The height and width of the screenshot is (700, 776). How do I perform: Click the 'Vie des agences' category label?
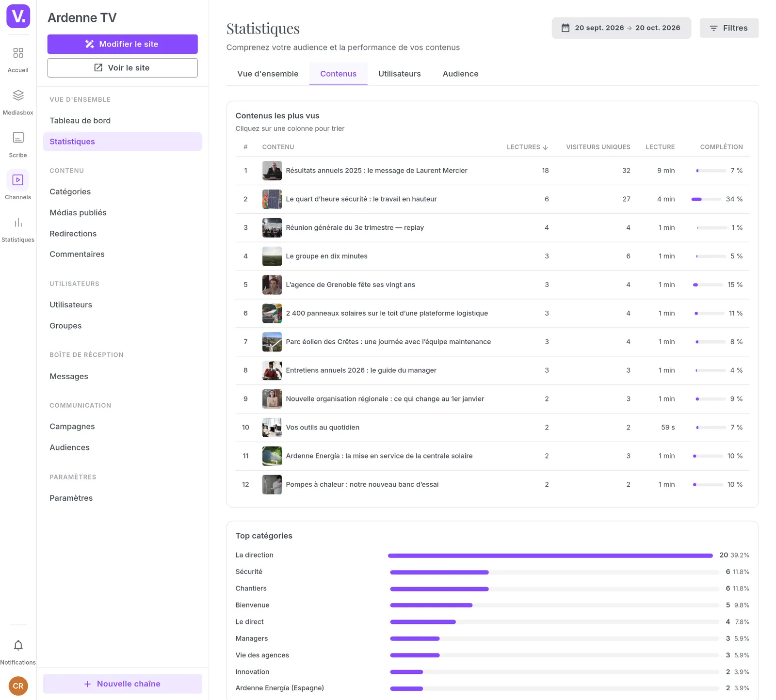point(262,655)
